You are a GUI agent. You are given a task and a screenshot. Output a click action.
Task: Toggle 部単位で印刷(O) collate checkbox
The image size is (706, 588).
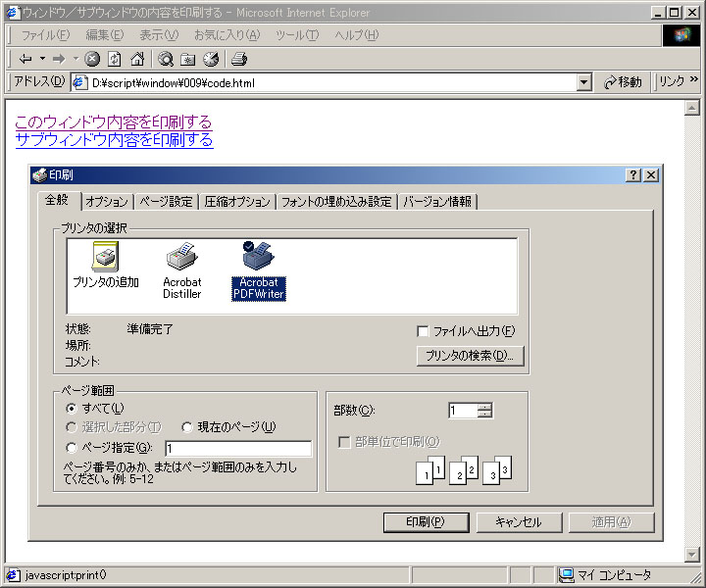point(344,442)
